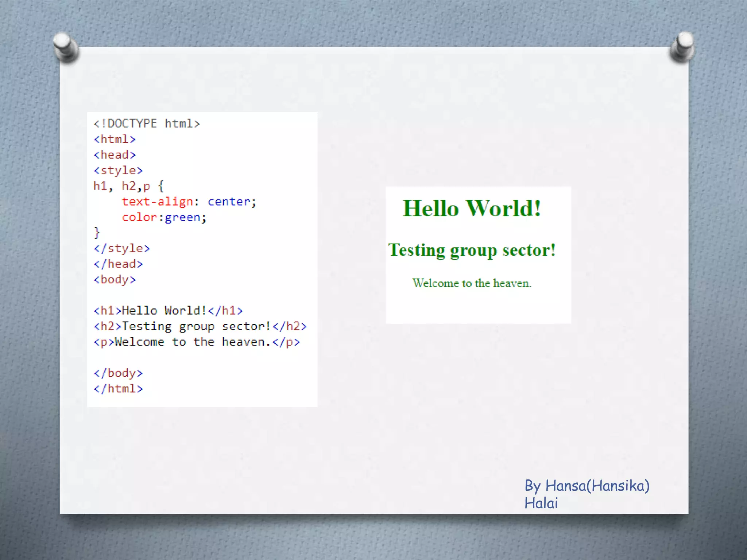Image resolution: width=747 pixels, height=560 pixels.
Task: Click the h2 Testing group sector code line
Action: coord(200,326)
